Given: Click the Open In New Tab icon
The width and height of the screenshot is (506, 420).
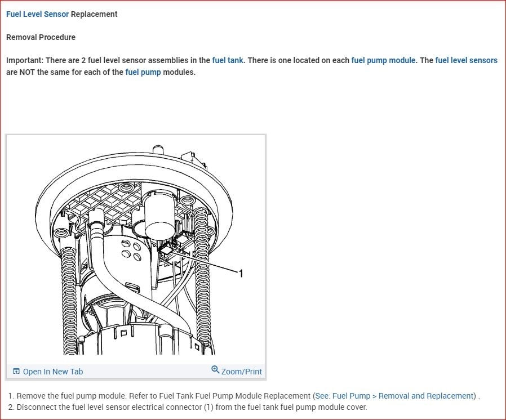Looking at the screenshot, I should (16, 372).
